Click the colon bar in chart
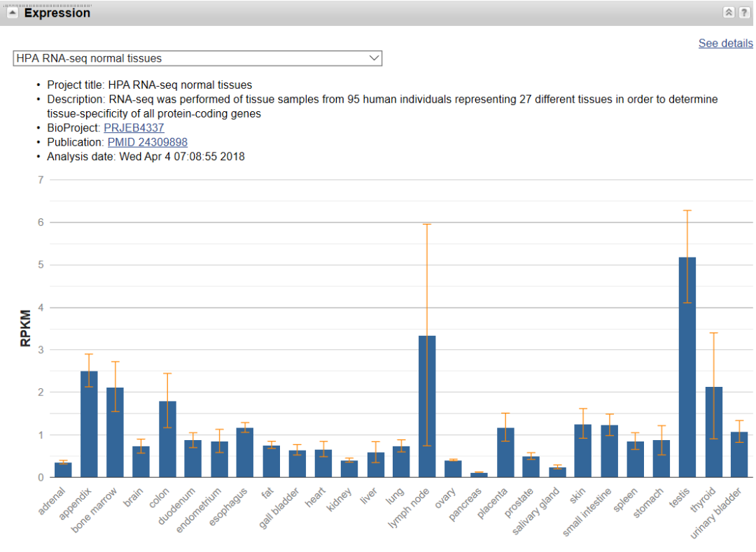This screenshot has height=552, width=756. tap(167, 439)
